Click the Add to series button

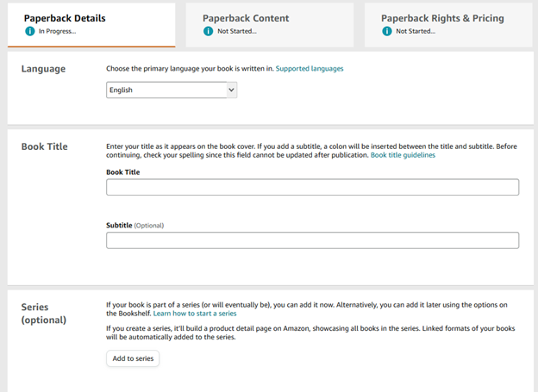pyautogui.click(x=133, y=358)
